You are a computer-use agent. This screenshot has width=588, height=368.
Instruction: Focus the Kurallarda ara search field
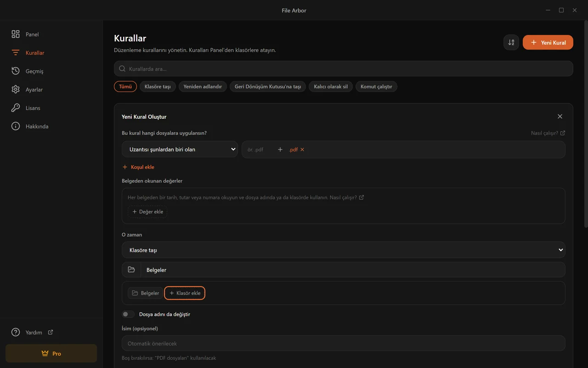tap(343, 69)
